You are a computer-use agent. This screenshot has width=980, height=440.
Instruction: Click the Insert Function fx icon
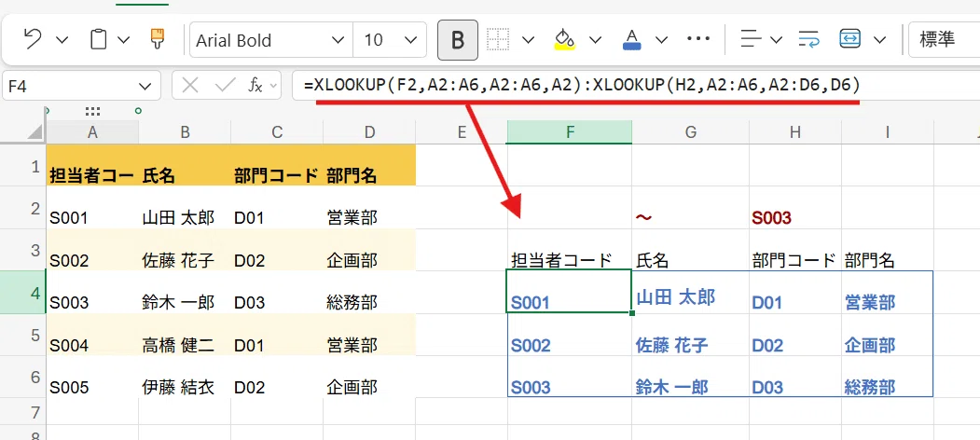(255, 86)
